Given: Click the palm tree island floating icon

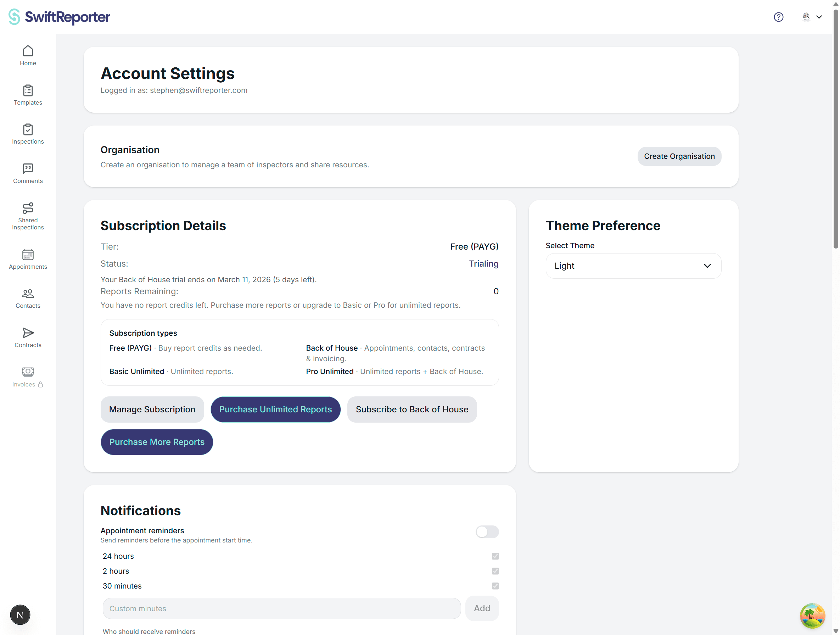Looking at the screenshot, I should click(x=812, y=615).
